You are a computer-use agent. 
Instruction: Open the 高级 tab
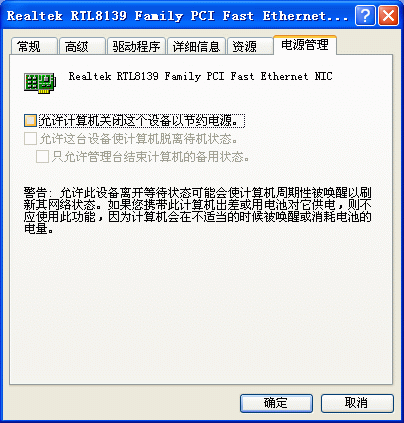coord(82,46)
